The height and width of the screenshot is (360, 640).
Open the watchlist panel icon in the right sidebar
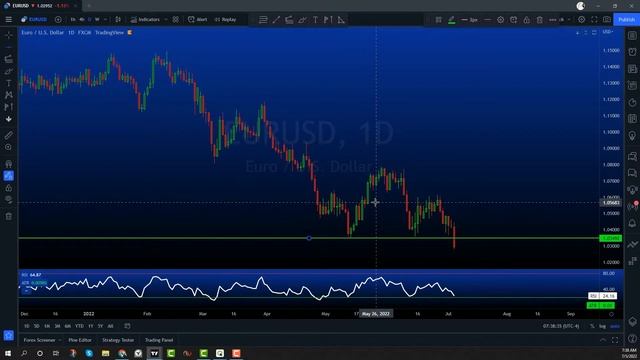pos(632,36)
